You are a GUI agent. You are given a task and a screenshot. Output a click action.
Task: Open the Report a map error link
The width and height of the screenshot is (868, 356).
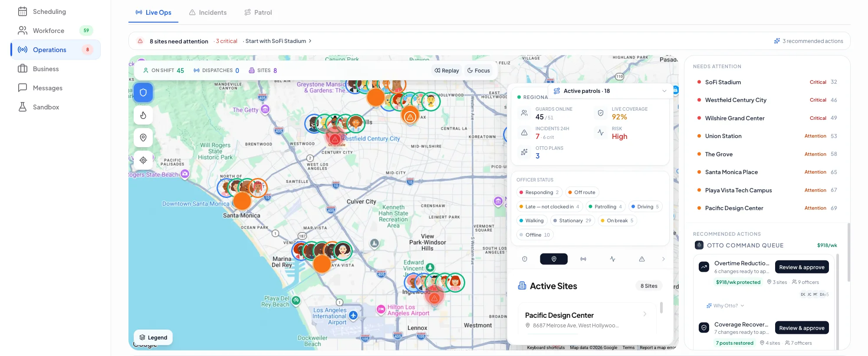[658, 348]
